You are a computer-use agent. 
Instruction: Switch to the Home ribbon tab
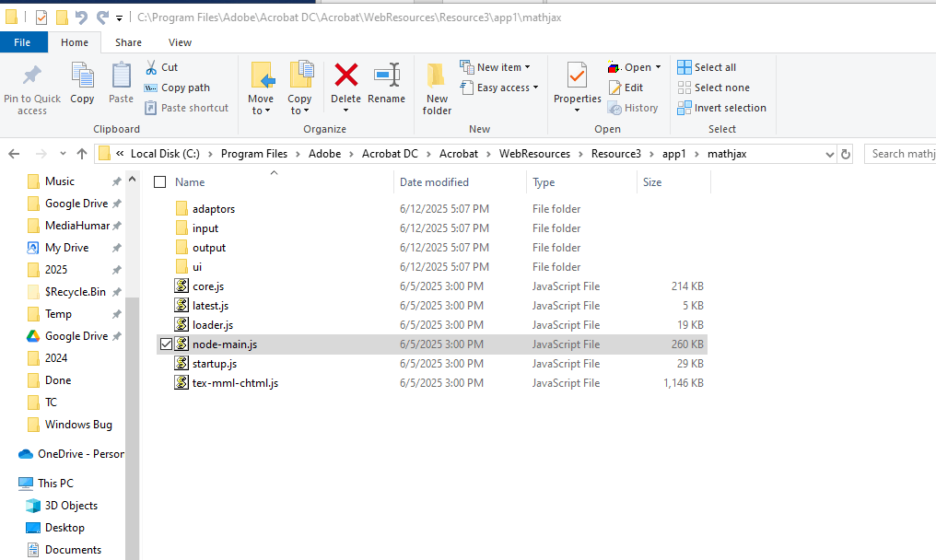tap(75, 42)
